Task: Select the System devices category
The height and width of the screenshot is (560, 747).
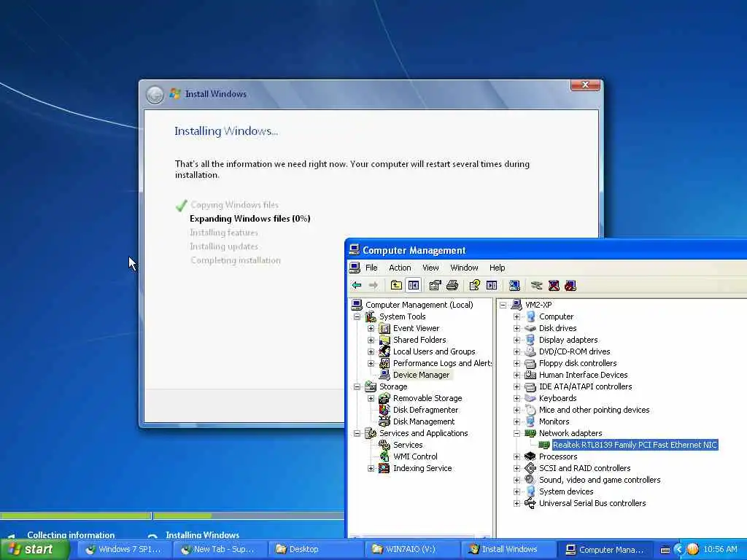Action: point(566,491)
